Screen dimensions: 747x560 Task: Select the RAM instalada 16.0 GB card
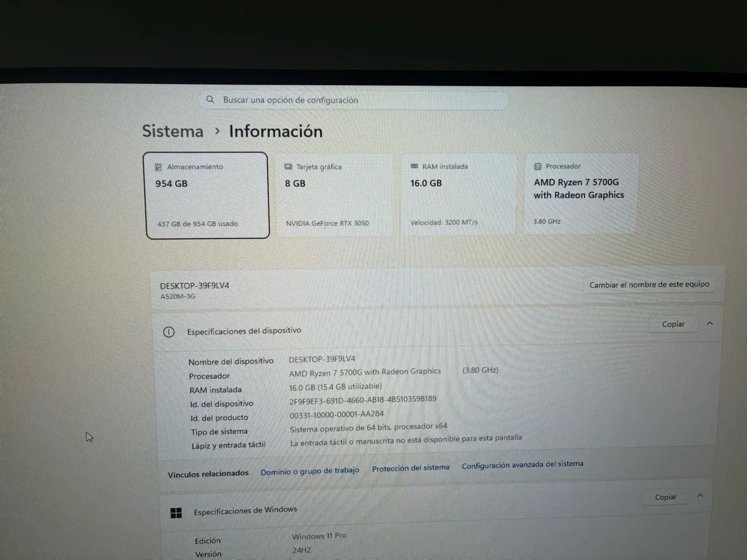tap(459, 194)
